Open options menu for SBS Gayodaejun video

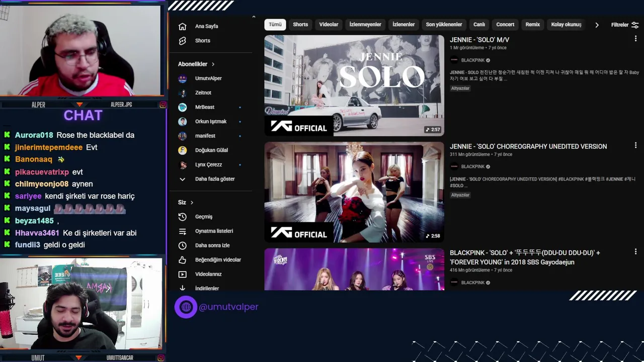coord(636,252)
